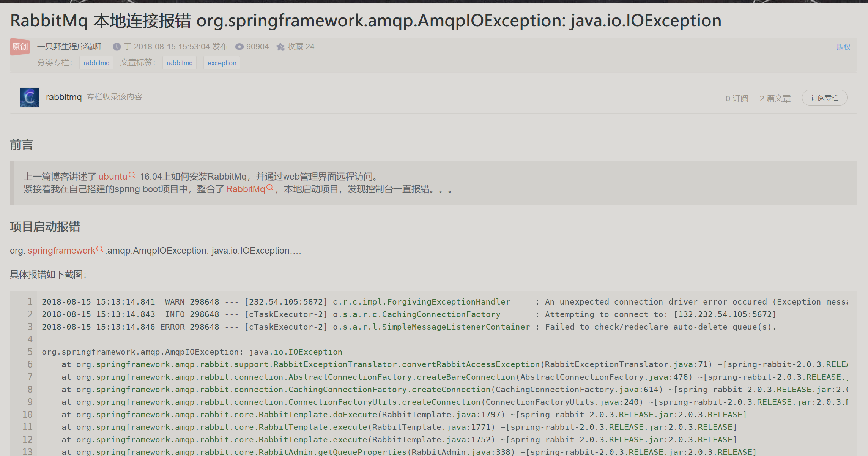Click the RabbitMq keyword link
868x456 pixels.
[246, 189]
